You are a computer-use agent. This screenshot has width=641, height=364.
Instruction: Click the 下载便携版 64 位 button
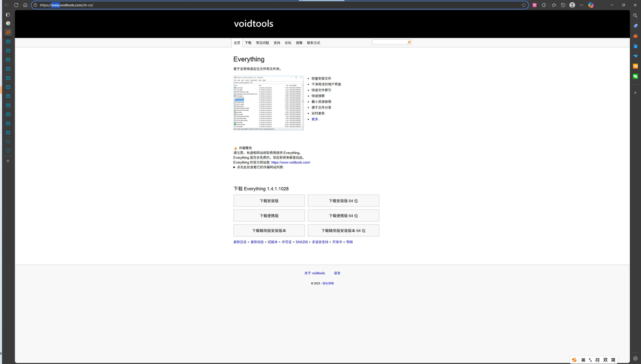(x=344, y=216)
